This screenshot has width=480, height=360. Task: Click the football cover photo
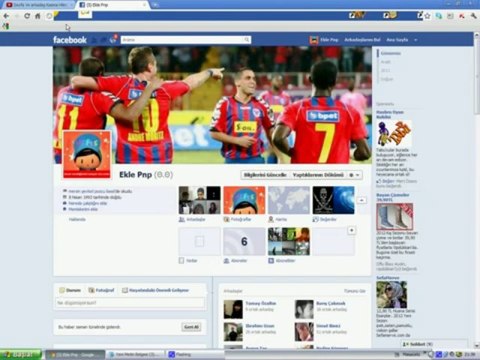click(x=212, y=105)
